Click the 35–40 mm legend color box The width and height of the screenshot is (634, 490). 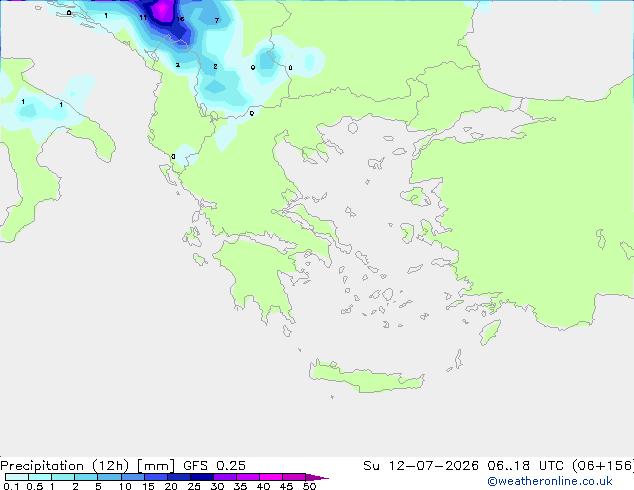pos(247,477)
